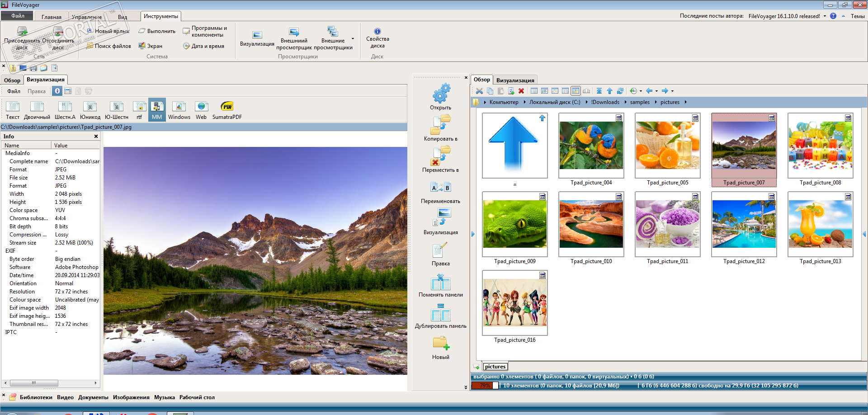
Task: Go to Рабочий стол favorite
Action: (197, 397)
